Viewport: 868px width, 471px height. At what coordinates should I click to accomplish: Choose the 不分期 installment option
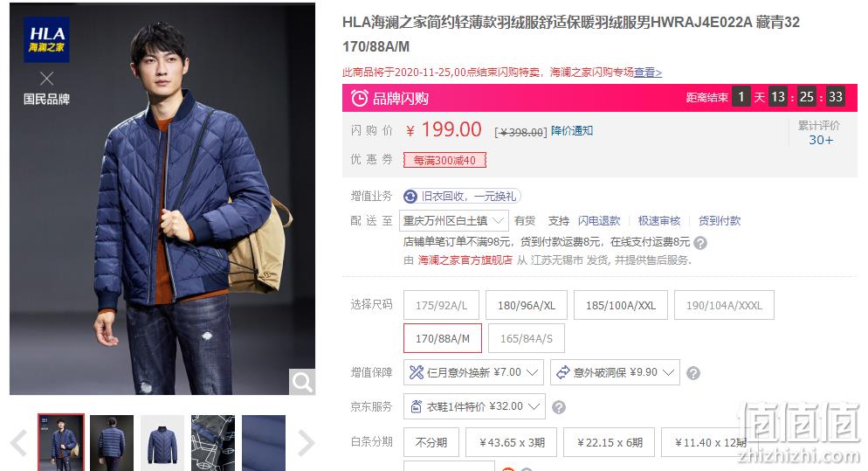pos(431,442)
